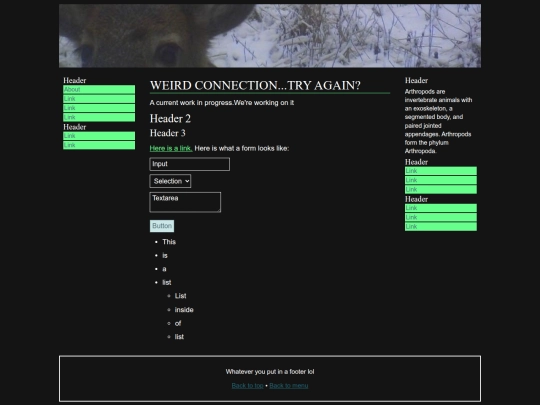Click the 'This' bullet list item

(169, 242)
